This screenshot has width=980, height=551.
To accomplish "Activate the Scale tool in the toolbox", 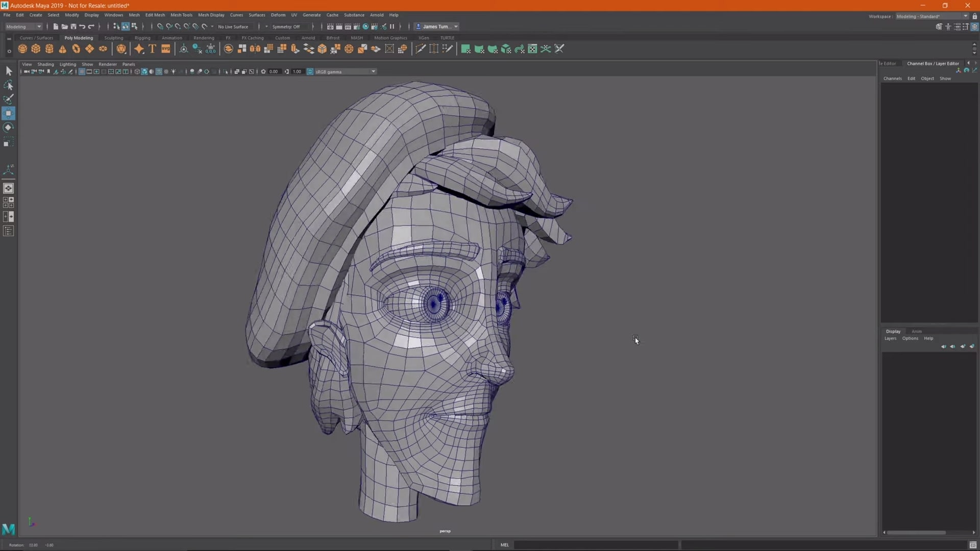I will click(x=8, y=142).
